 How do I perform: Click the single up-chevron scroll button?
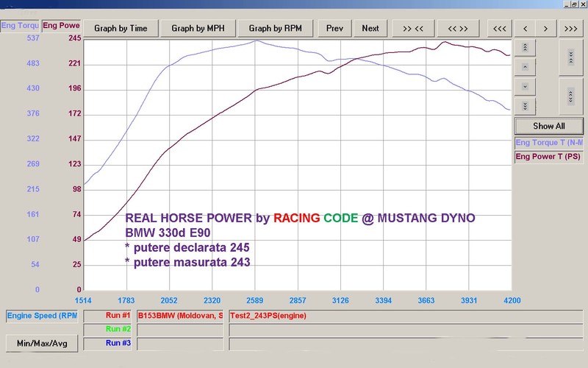point(525,67)
